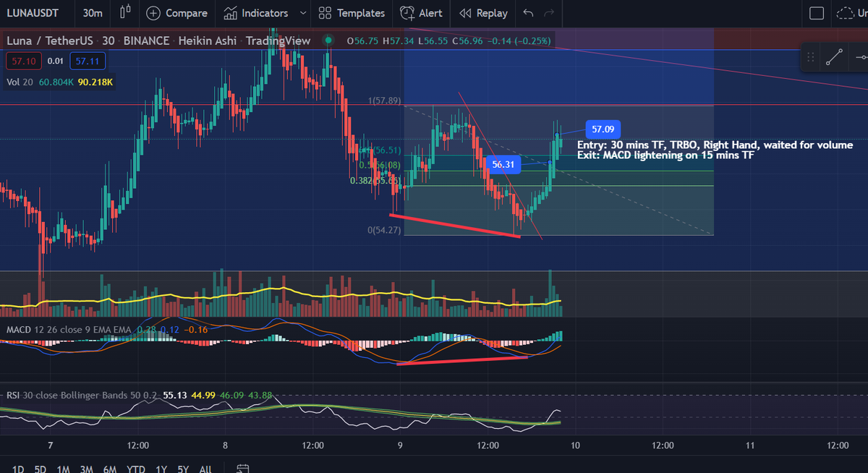Set date range to 1Y
The width and height of the screenshot is (868, 473).
point(162,469)
